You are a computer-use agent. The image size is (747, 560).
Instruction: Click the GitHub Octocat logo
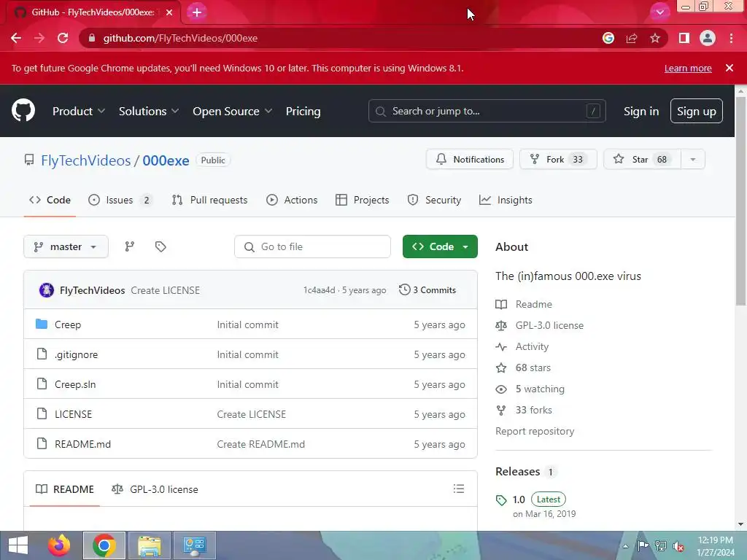pyautogui.click(x=23, y=111)
